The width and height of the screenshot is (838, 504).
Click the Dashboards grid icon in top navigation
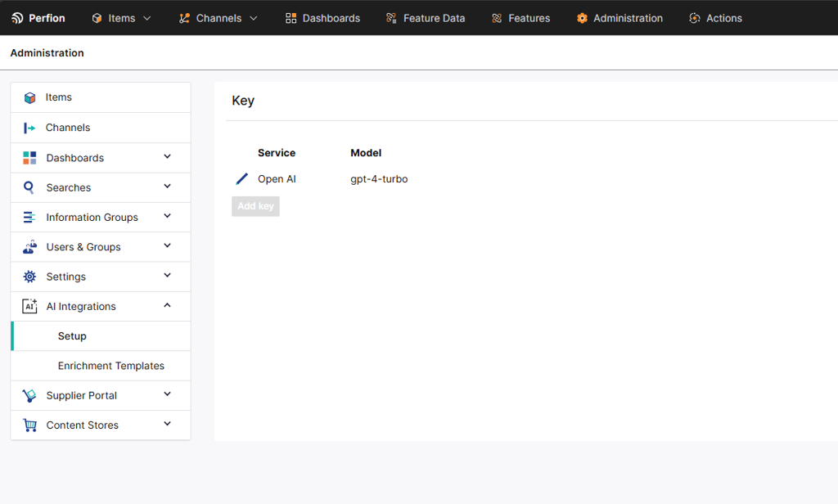(291, 18)
